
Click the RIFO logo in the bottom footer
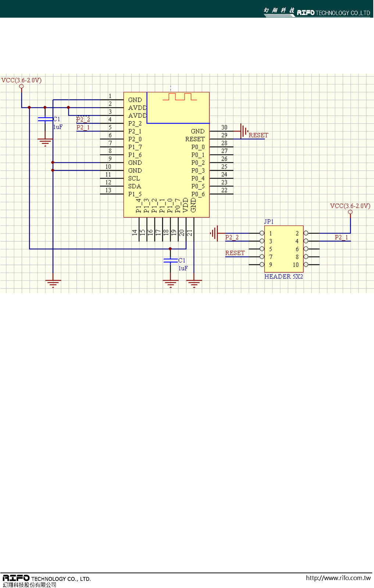[16, 578]
